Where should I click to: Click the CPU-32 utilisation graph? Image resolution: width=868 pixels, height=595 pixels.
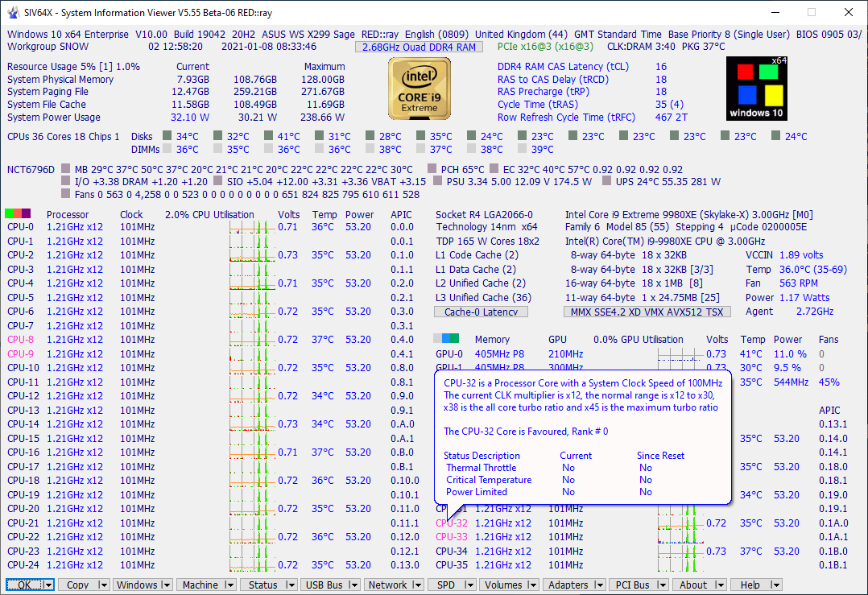pos(680,523)
